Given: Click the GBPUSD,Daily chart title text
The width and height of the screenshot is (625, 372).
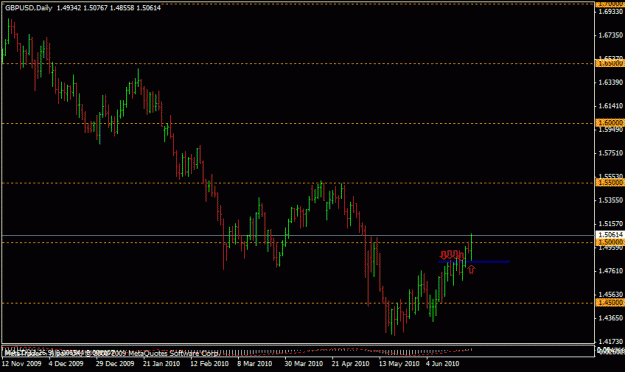Looking at the screenshot, I should click(x=29, y=8).
